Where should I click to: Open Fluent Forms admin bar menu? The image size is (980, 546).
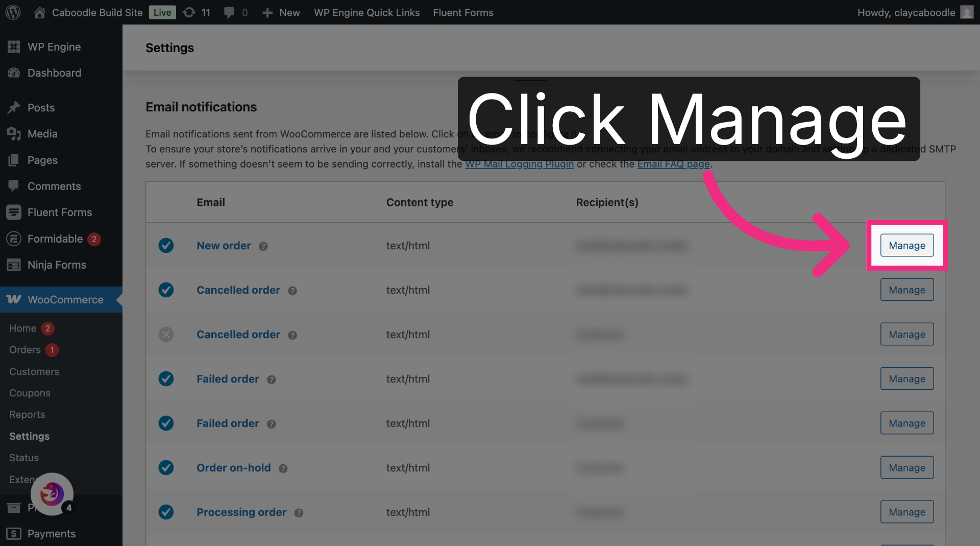click(x=463, y=12)
